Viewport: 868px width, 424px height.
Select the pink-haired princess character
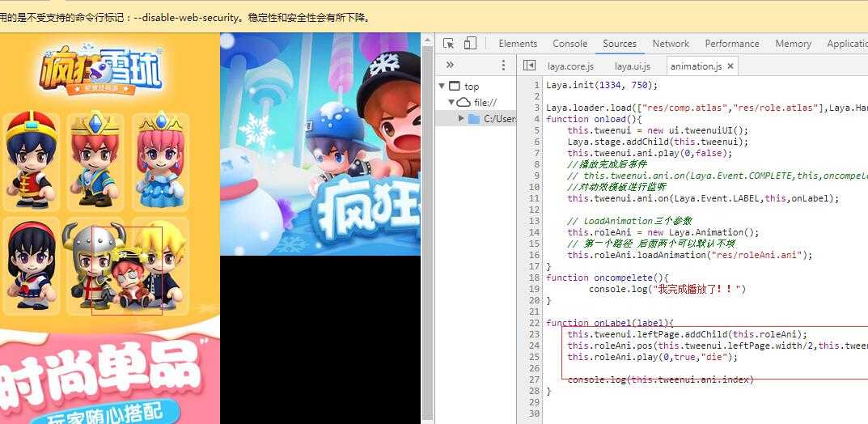[x=160, y=160]
